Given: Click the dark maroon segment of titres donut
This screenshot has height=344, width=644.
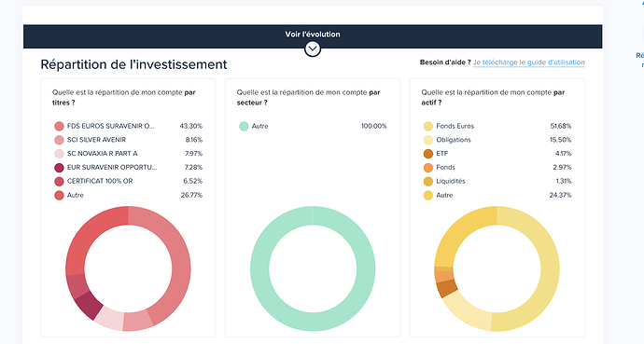Looking at the screenshot, I should click(89, 305).
